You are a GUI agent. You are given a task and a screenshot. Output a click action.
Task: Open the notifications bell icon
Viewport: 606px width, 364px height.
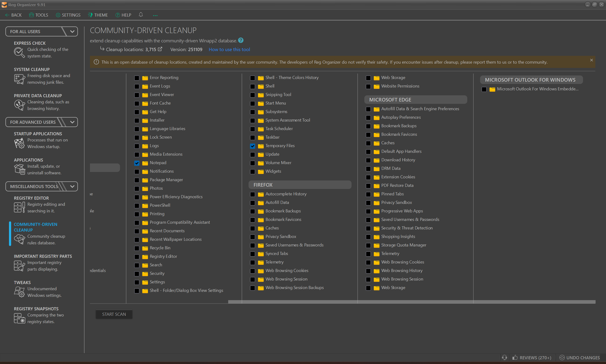point(141,15)
